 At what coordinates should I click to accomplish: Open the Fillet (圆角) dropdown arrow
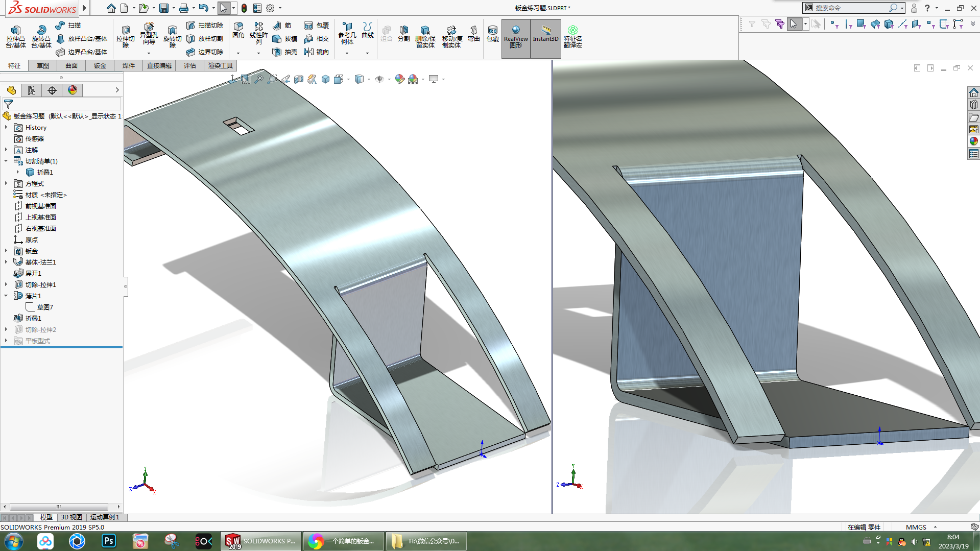coord(238,53)
